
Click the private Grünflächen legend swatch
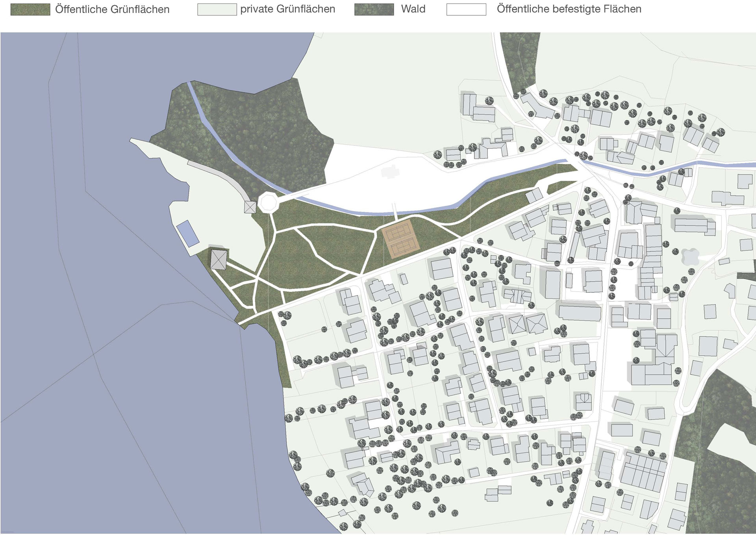[217, 9]
